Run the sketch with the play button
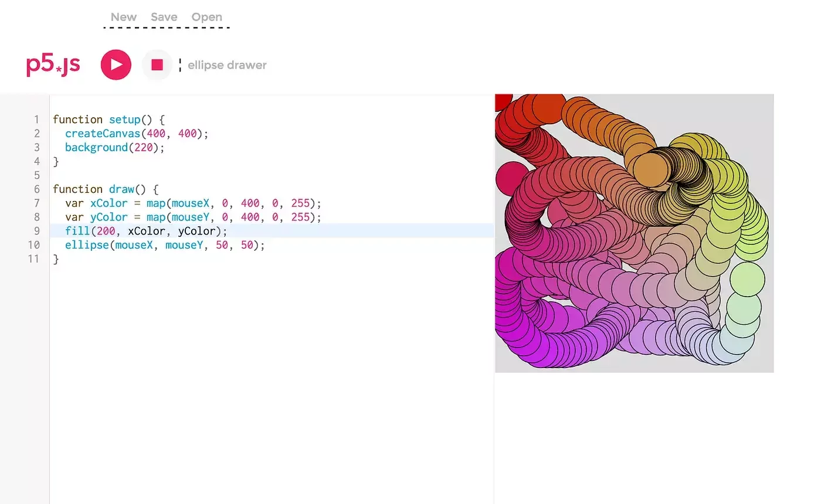821x504 pixels. click(x=116, y=64)
